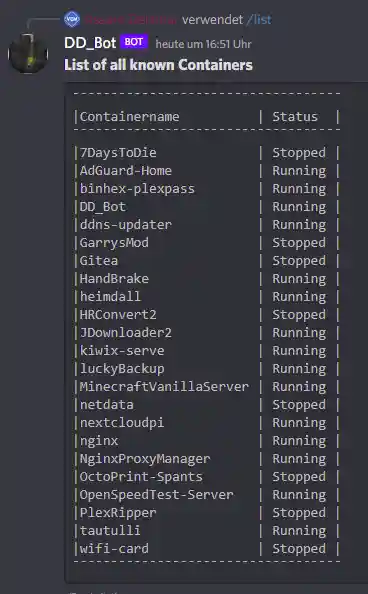Select the OctoPrint-Spants container name

141,477
